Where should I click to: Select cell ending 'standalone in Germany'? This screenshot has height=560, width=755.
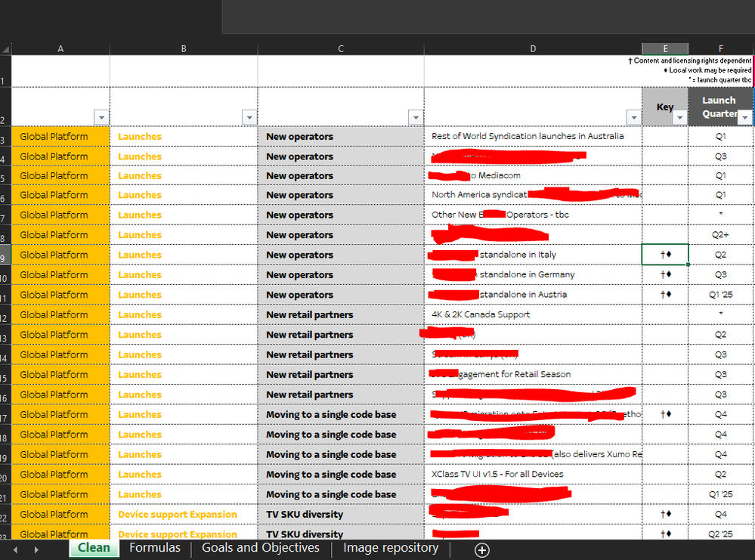click(x=533, y=274)
